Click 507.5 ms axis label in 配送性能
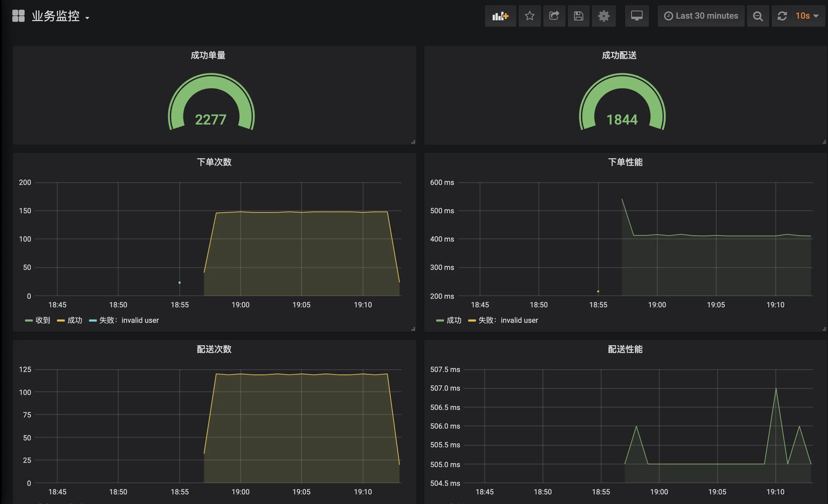The image size is (828, 504). (x=445, y=369)
